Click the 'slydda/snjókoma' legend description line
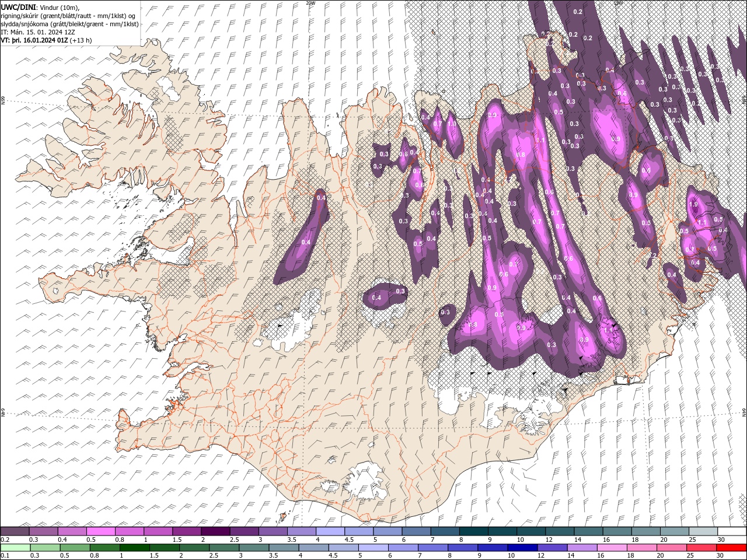This screenshot has height=560, width=747. tap(69, 23)
